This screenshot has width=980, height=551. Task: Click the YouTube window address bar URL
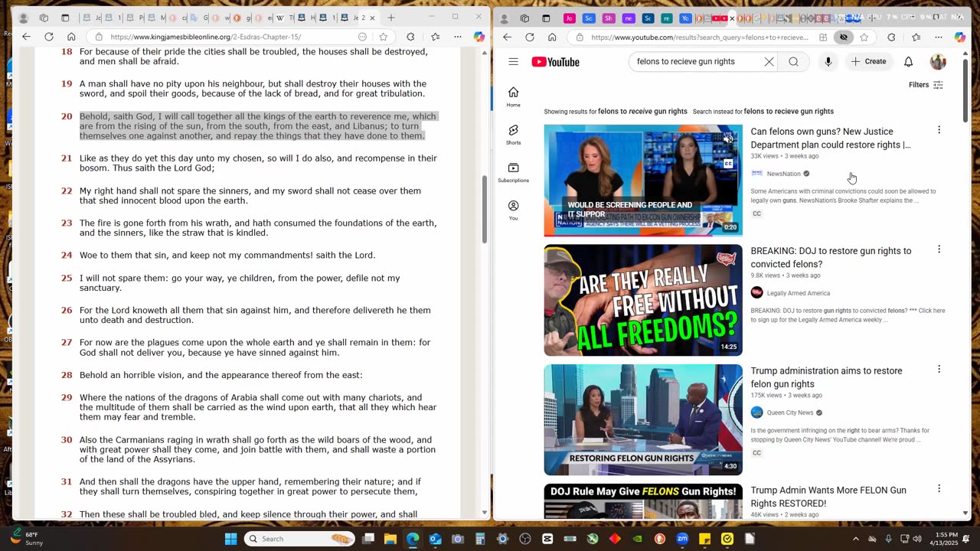point(700,37)
